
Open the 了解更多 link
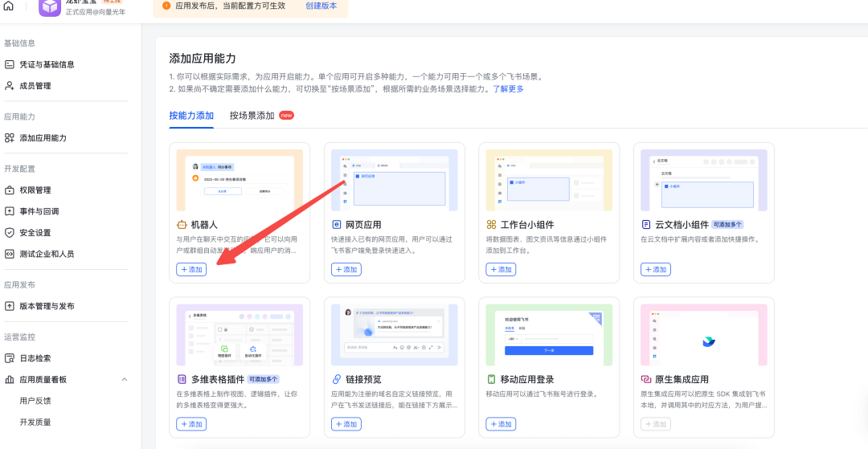coord(508,88)
